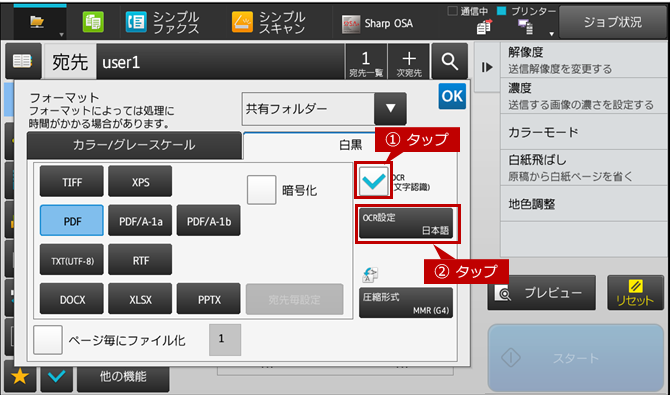670x396 pixels.
Task: Open the address book icon
Action: click(x=23, y=61)
